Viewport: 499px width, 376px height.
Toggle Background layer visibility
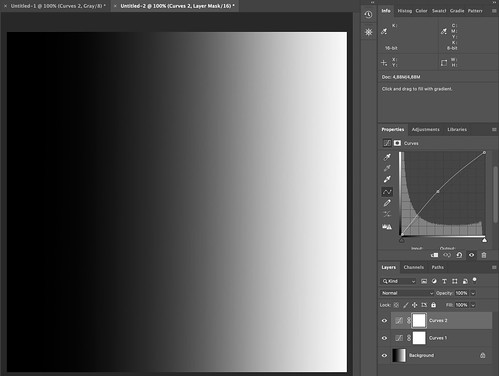click(x=384, y=355)
